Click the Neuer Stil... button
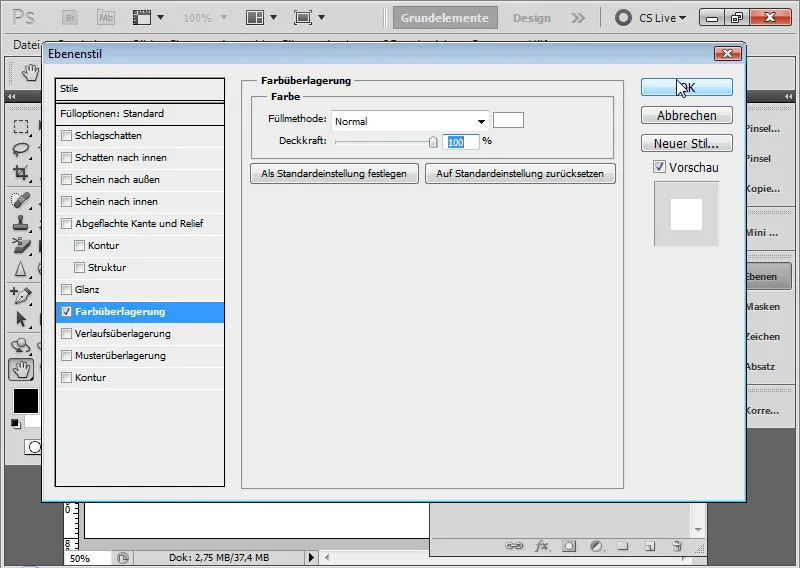 point(687,143)
